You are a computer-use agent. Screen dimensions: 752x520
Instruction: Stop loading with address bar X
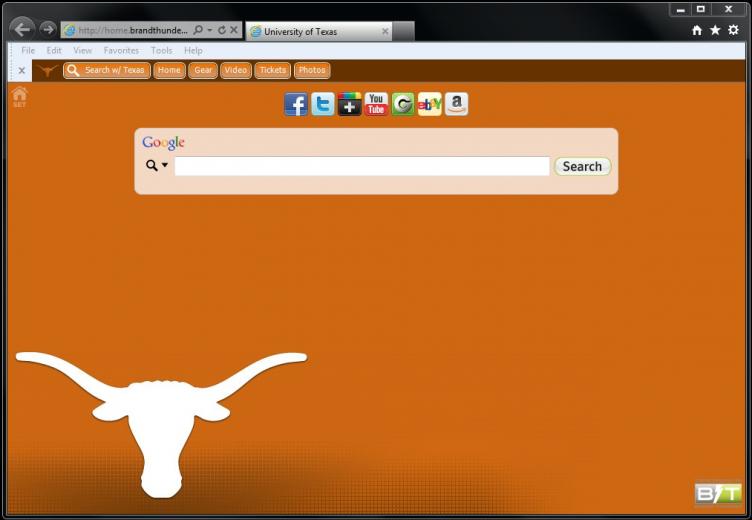pos(234,30)
